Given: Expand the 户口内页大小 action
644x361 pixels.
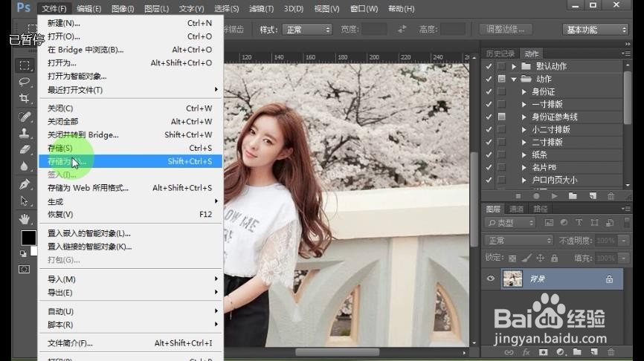Looking at the screenshot, I should [524, 180].
